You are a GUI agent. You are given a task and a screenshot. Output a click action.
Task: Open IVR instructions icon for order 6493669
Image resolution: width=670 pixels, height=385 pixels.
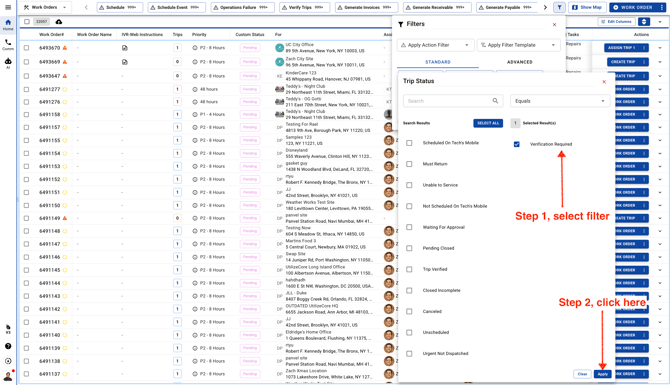point(125,62)
